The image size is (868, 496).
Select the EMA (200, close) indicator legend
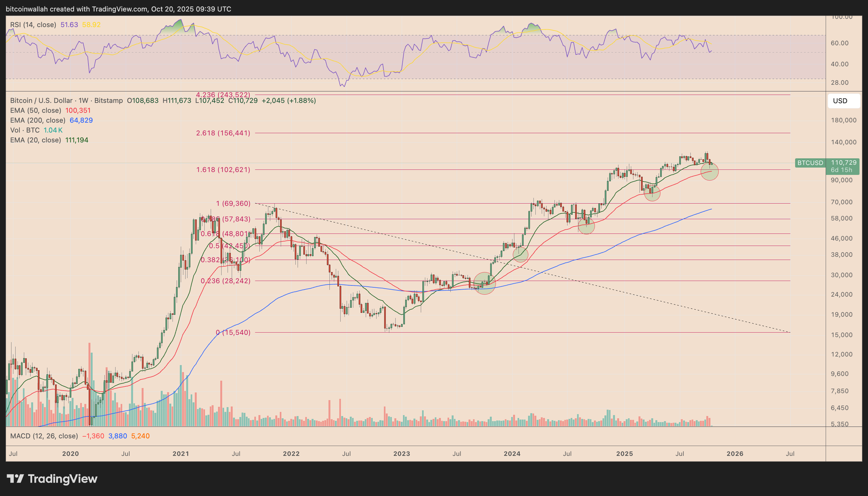[38, 120]
